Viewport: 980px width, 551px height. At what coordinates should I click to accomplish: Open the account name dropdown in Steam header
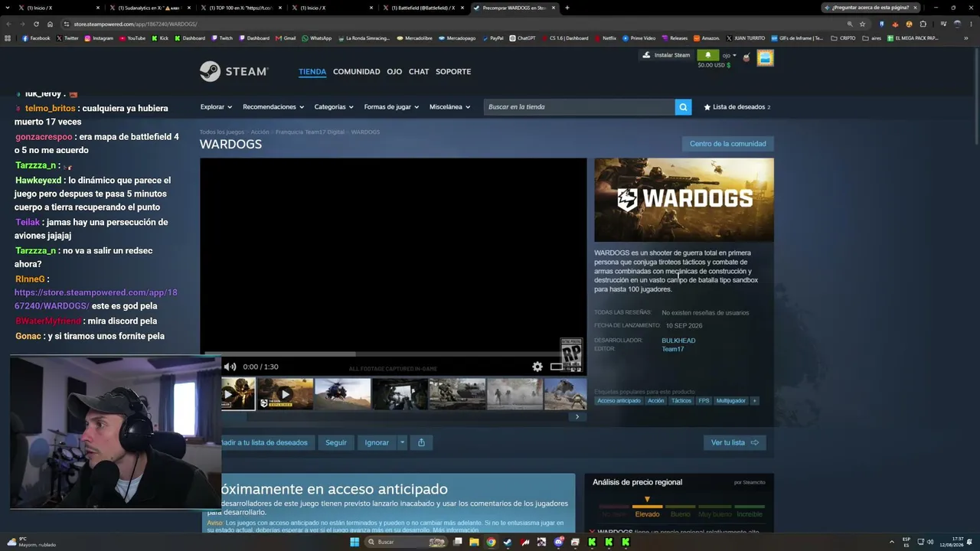click(730, 55)
